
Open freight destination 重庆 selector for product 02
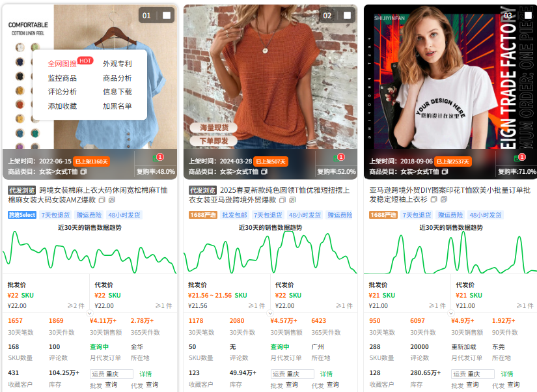coord(292,374)
